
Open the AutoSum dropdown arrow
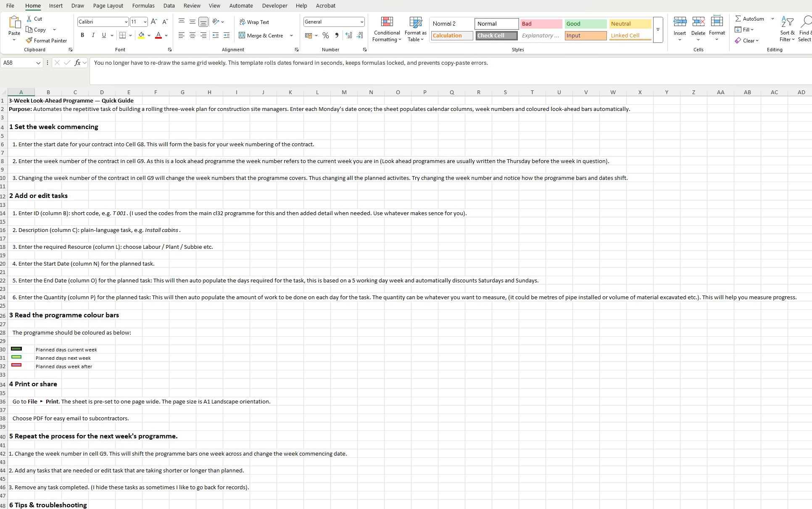(772, 19)
